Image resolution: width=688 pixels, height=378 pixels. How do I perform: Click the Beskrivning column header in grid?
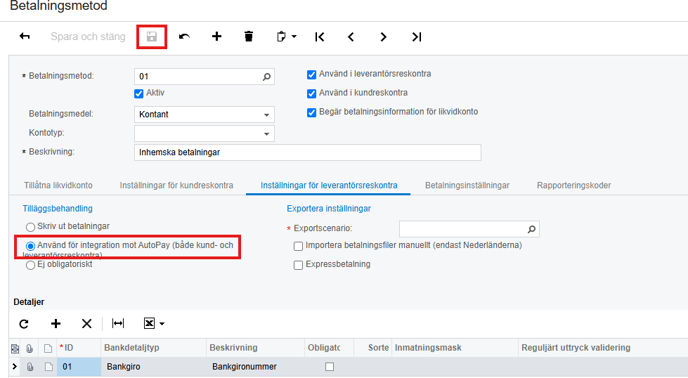[255, 348]
